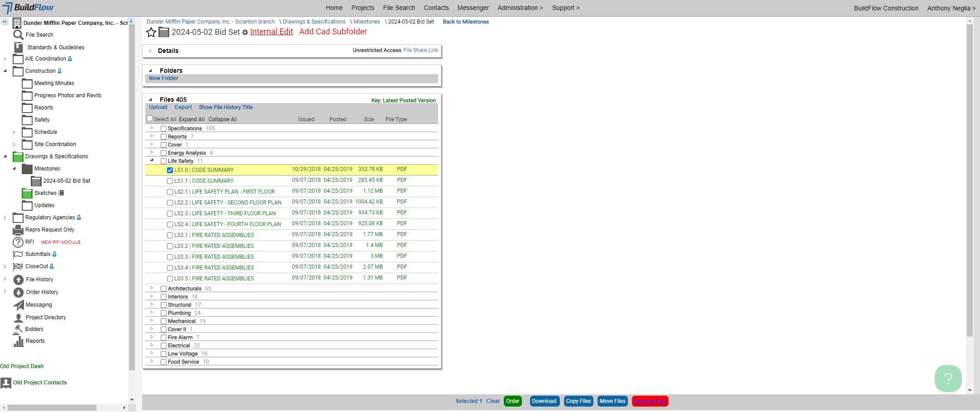Open the Administration menu
The height and width of the screenshot is (412, 980).
(x=520, y=8)
